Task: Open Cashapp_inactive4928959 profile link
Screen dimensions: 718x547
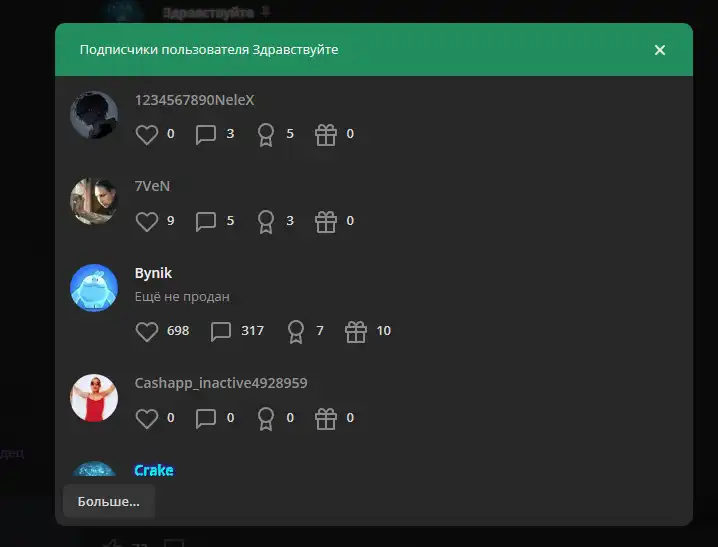Action: 221,383
